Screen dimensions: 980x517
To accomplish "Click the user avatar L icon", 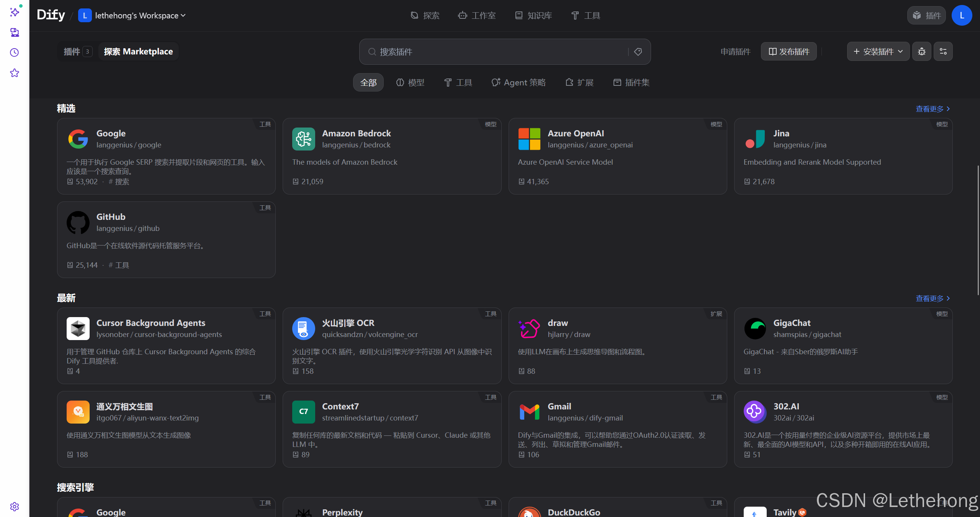I will click(x=962, y=15).
